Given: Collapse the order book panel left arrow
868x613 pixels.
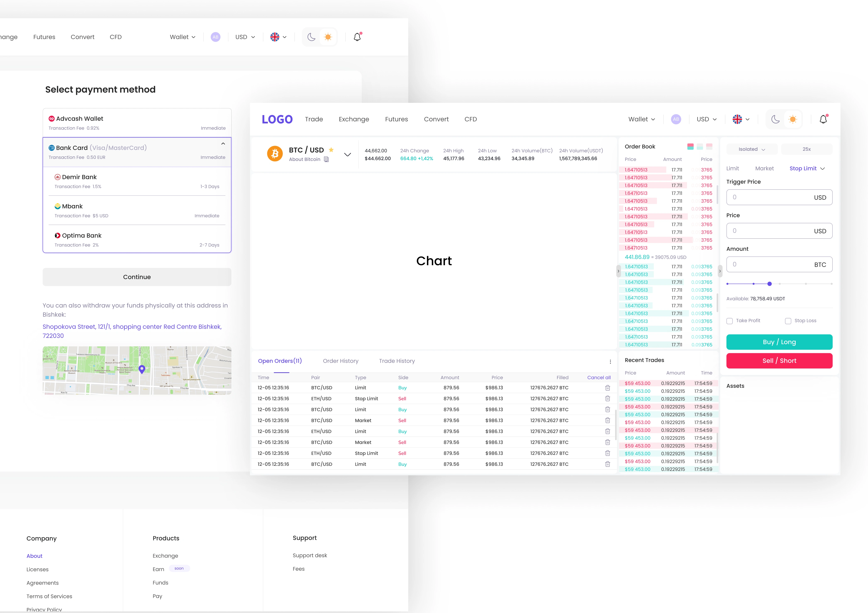Looking at the screenshot, I should pyautogui.click(x=618, y=271).
